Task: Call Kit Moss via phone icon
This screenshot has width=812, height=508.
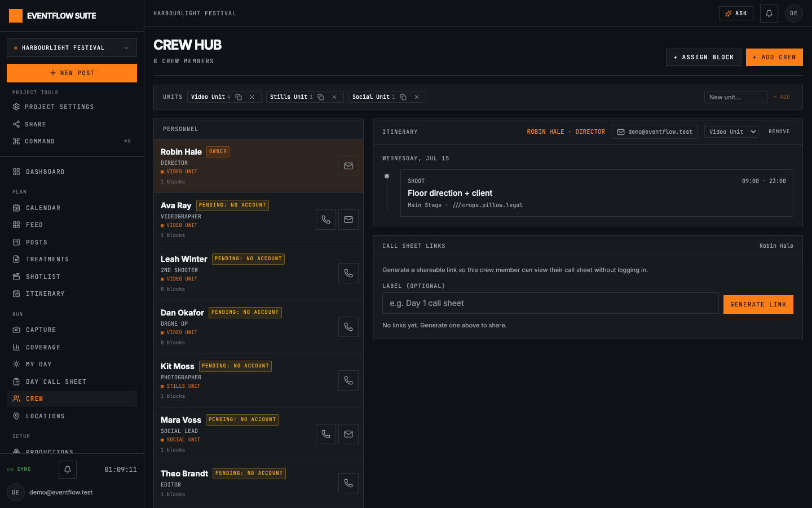Action: pyautogui.click(x=348, y=380)
